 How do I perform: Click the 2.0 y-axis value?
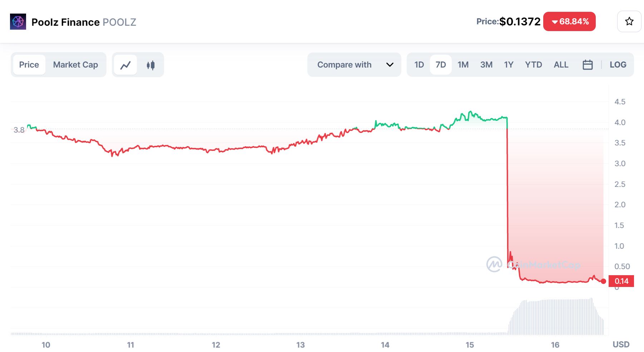[x=620, y=205]
